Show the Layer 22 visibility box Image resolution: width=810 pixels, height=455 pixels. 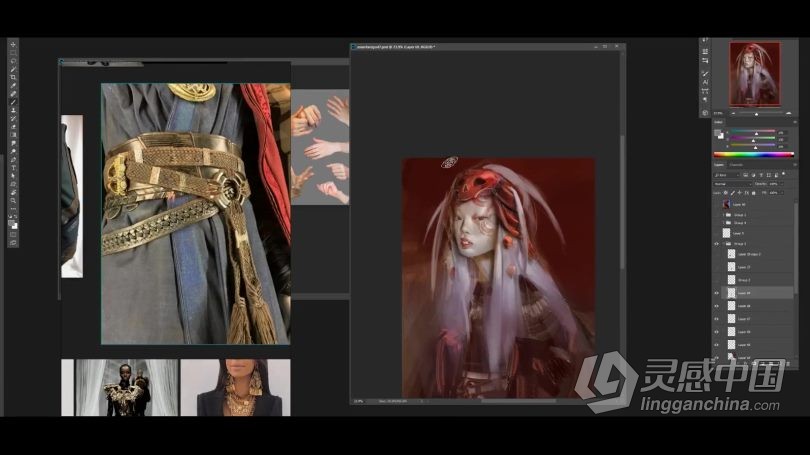point(716,267)
